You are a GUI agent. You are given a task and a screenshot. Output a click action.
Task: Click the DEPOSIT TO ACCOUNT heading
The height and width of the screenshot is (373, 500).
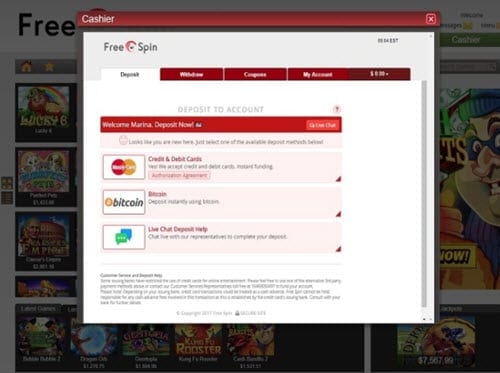(221, 109)
